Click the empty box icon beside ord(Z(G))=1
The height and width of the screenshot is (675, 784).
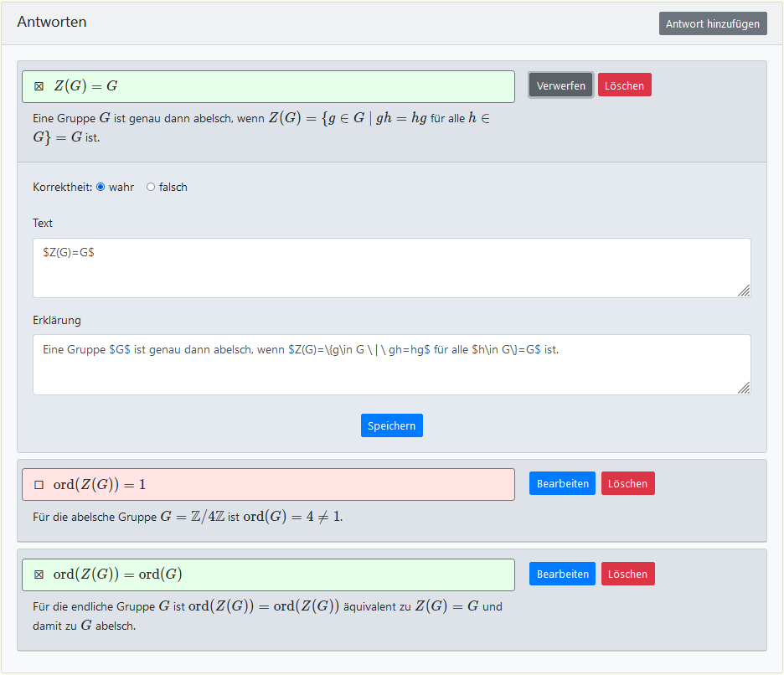pyautogui.click(x=39, y=485)
